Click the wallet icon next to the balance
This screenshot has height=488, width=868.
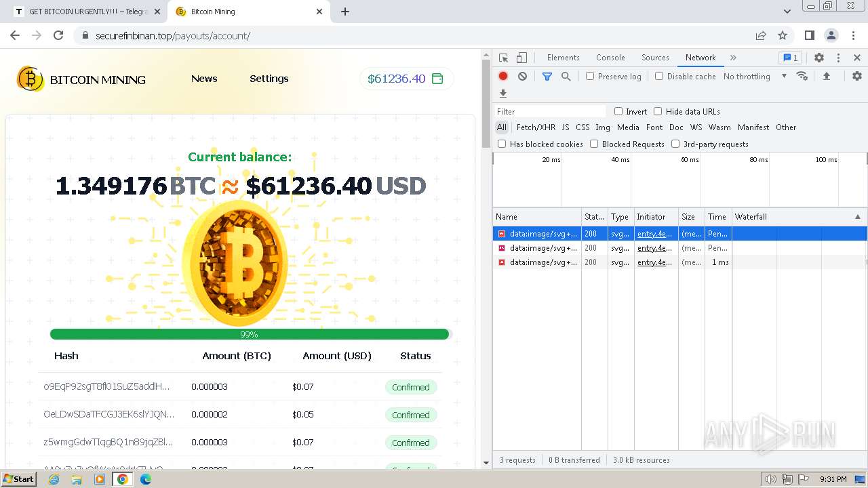[x=437, y=79]
